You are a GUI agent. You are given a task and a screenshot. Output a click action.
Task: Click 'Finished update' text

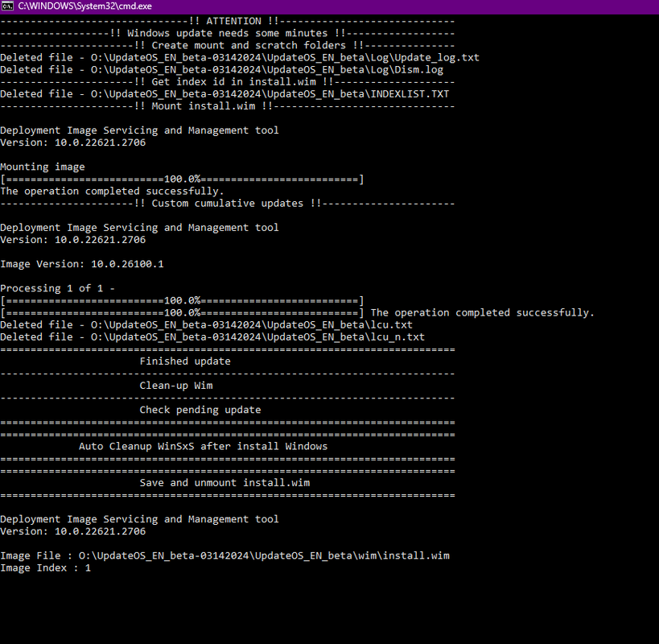click(x=185, y=361)
